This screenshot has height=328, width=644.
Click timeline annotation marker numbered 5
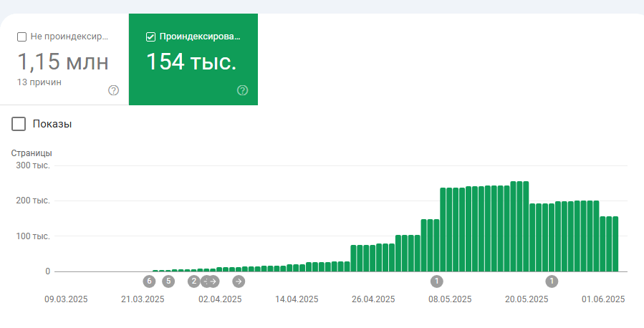[x=168, y=281]
